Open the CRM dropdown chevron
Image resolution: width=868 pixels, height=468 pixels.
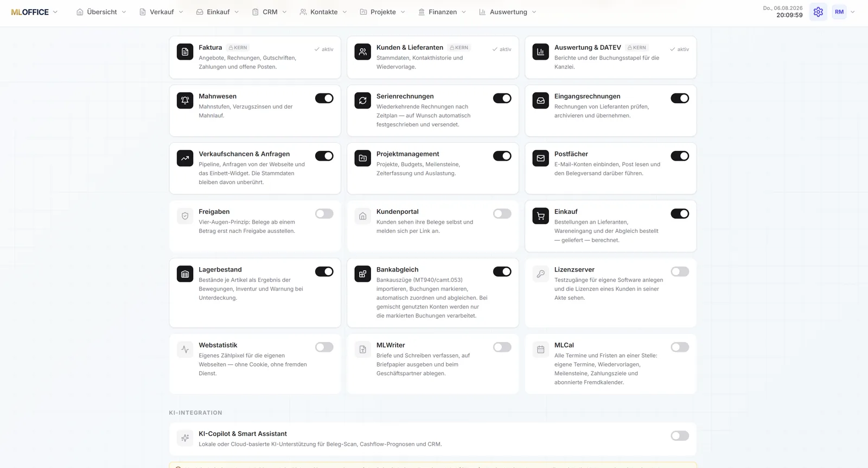(284, 12)
